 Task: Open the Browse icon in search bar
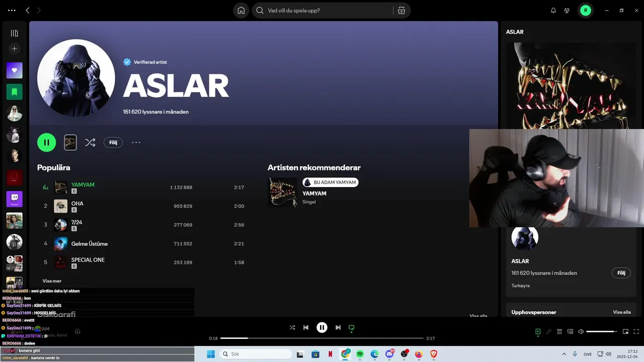401,11
